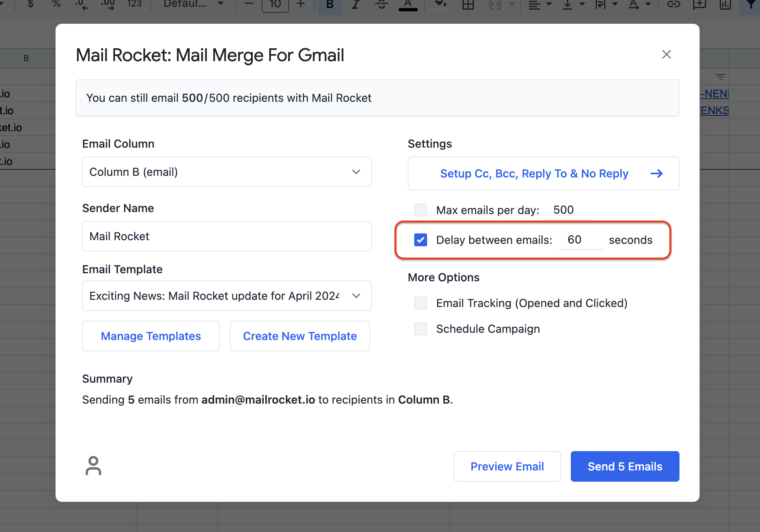Click the account profile icon
This screenshot has width=760, height=532.
(93, 466)
